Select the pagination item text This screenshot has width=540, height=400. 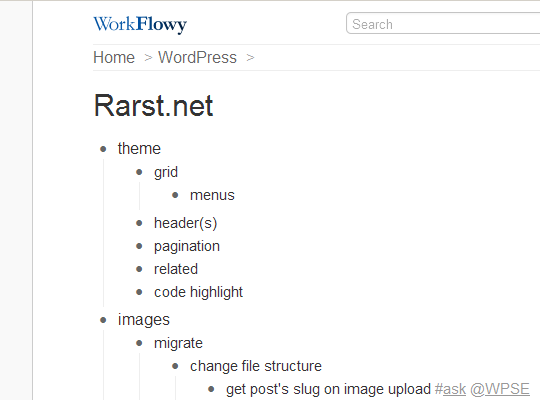point(187,247)
